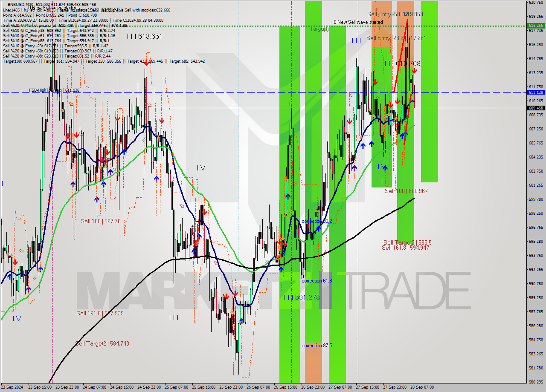Click the '24 Sep 23:00' time label
This screenshot has width=546, height=392.
pos(149,387)
